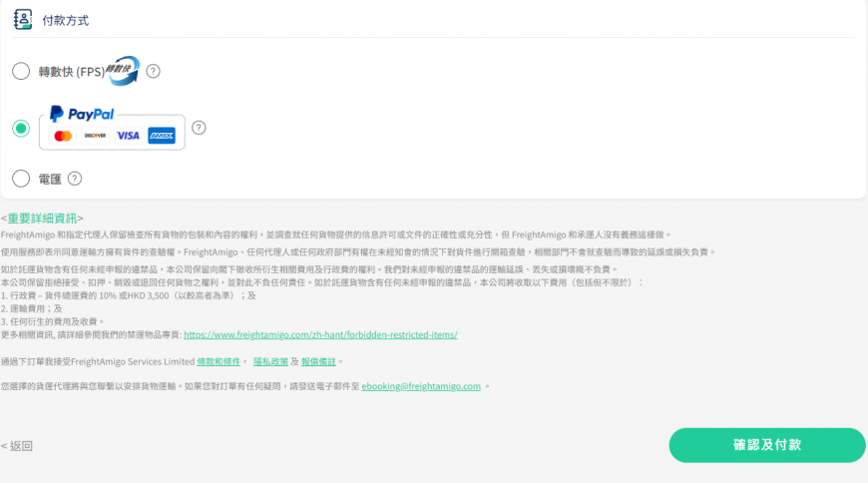Click the 付款方式 section icon
The width and height of the screenshot is (868, 483).
[23, 19]
